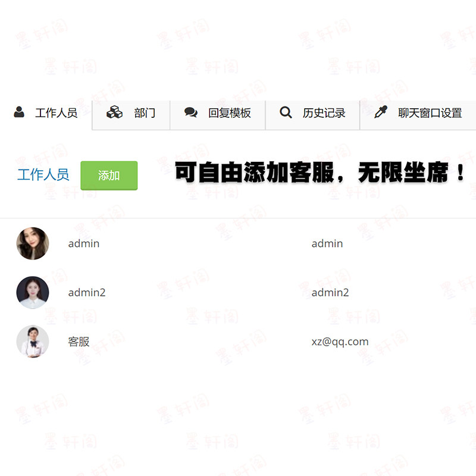Open the 回复模板 tab
The image size is (476, 476).
tap(218, 115)
